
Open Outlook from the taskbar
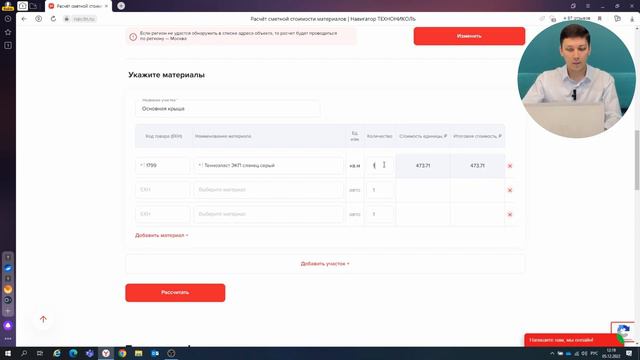coord(155,353)
